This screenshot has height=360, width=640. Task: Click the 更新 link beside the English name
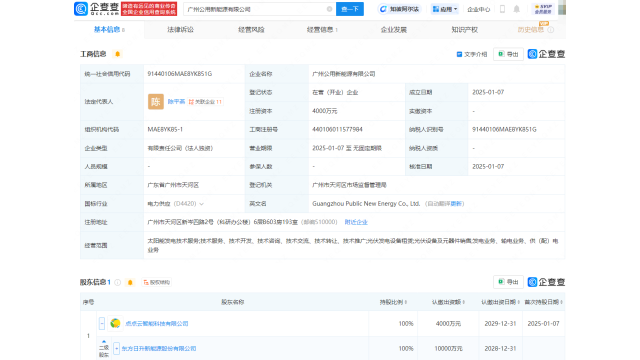pos(456,204)
